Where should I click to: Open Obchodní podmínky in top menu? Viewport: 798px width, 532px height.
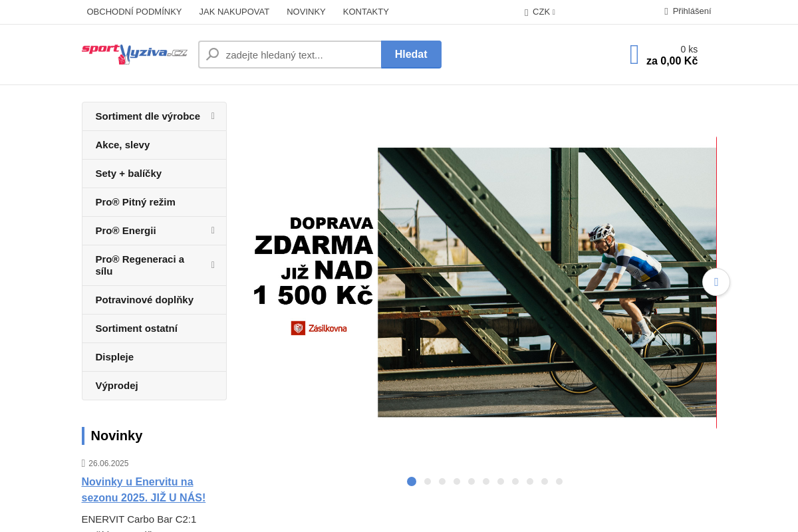coord(134,11)
